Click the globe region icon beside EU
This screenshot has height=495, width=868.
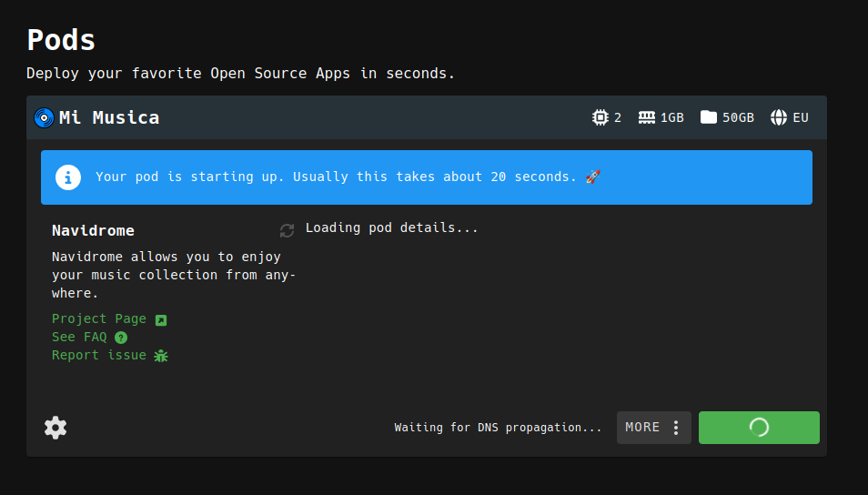[779, 117]
